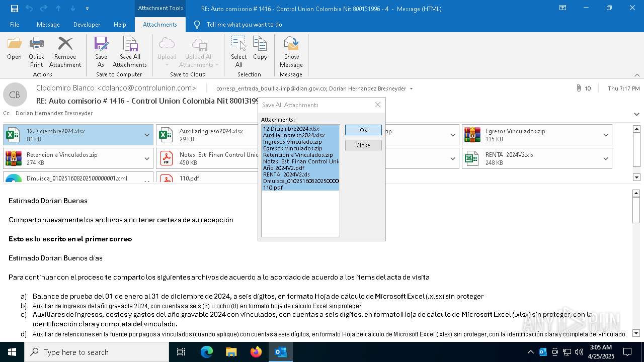
Task: Open the Help tab
Action: point(120,24)
